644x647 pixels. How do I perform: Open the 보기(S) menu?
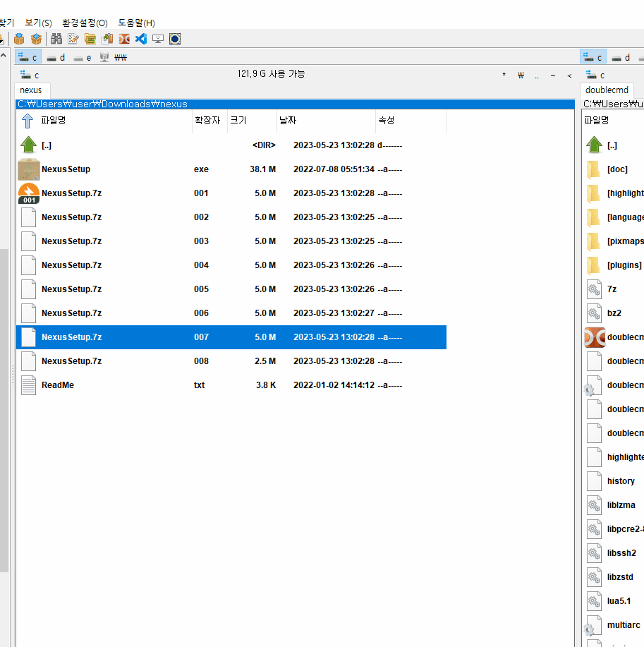pyautogui.click(x=38, y=23)
